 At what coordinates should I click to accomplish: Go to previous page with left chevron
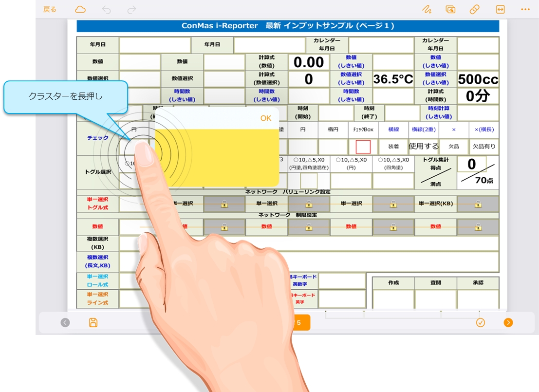click(65, 322)
